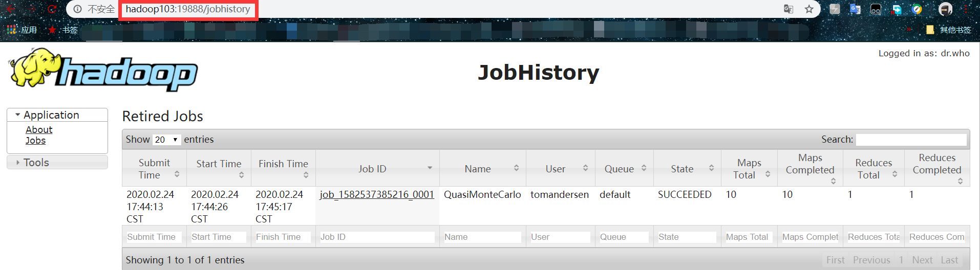This screenshot has height=270, width=980.
Task: Sort table by Reduces Total column
Action: tap(874, 169)
